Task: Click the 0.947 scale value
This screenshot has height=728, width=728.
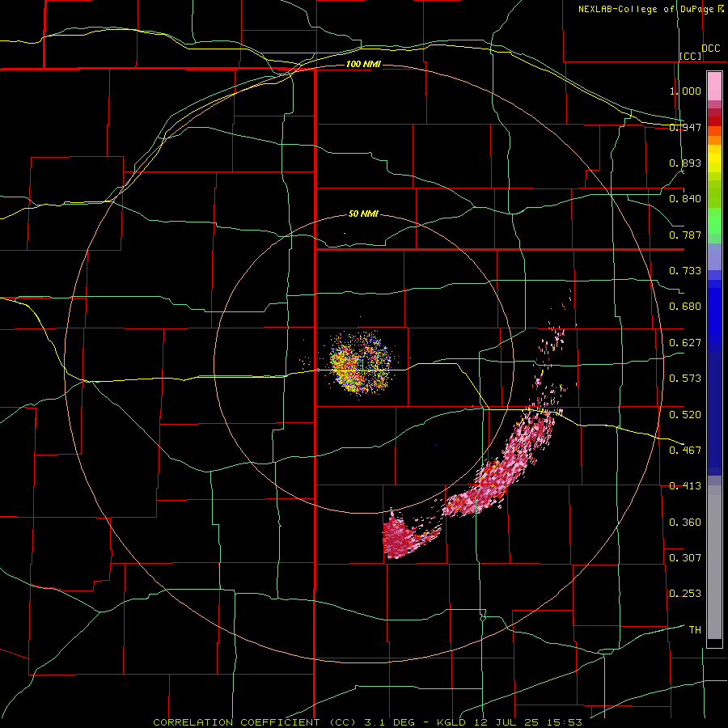Action: tap(685, 127)
